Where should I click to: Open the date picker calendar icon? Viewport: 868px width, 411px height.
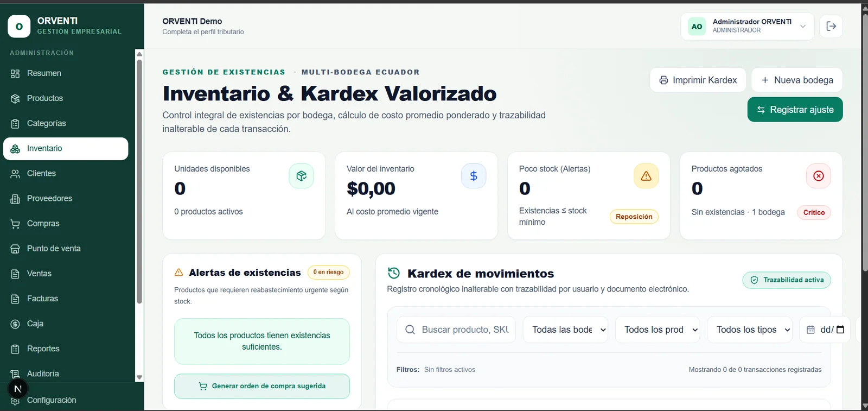[840, 330]
